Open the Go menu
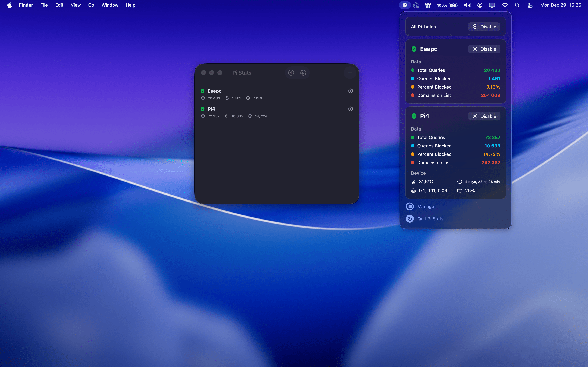The height and width of the screenshot is (367, 588). 91,5
